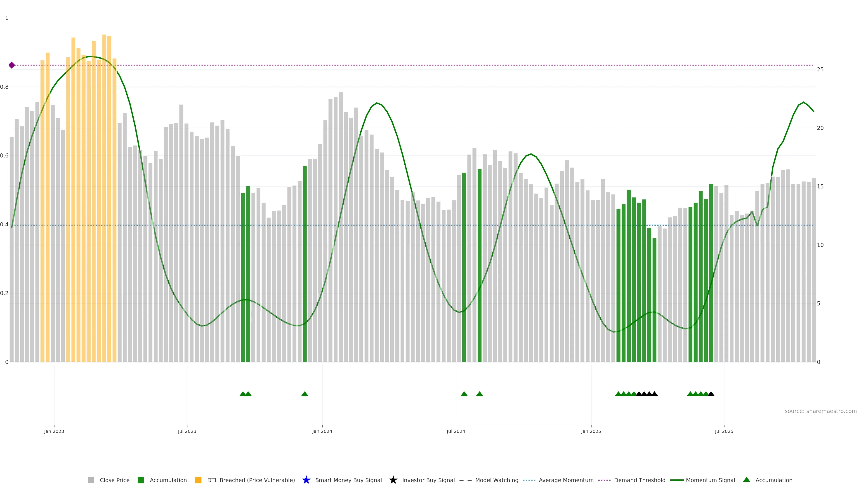This screenshot has width=868, height=488.
Task: Click the purple diamond Demand Threshold marker
Action: pyautogui.click(x=12, y=65)
